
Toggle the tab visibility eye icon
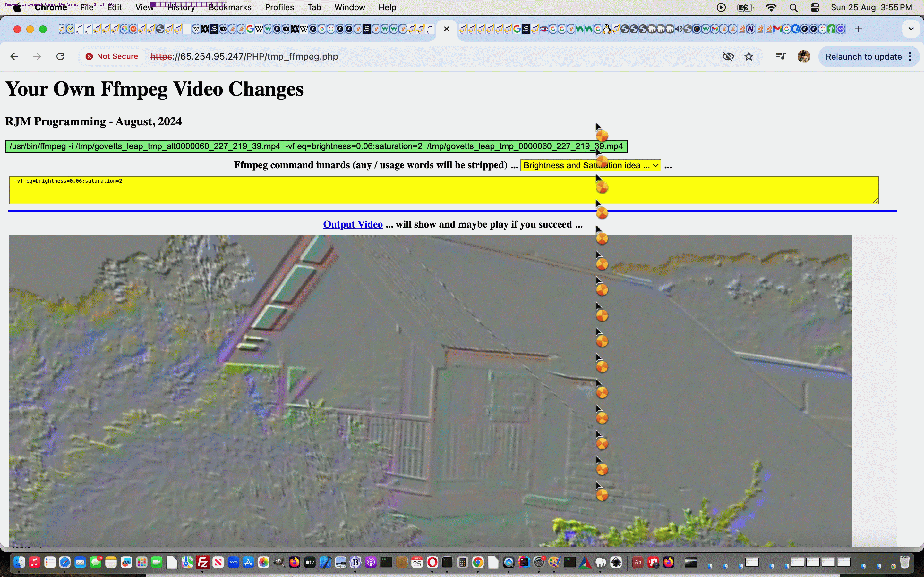728,56
